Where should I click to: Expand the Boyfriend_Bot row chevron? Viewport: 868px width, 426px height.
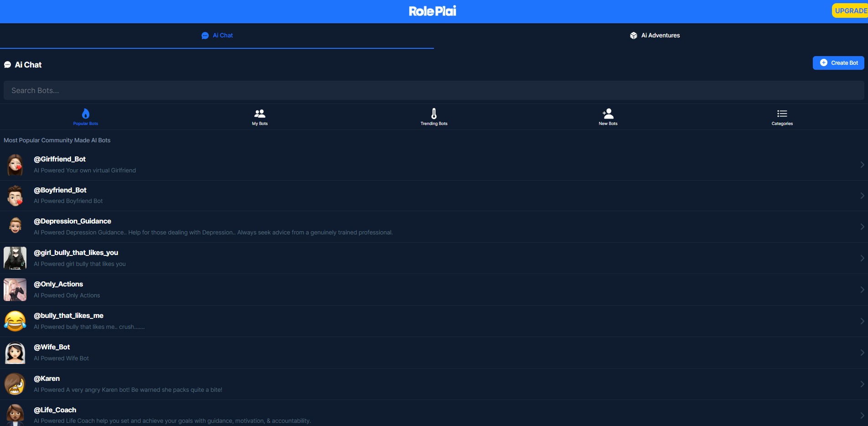(x=862, y=196)
